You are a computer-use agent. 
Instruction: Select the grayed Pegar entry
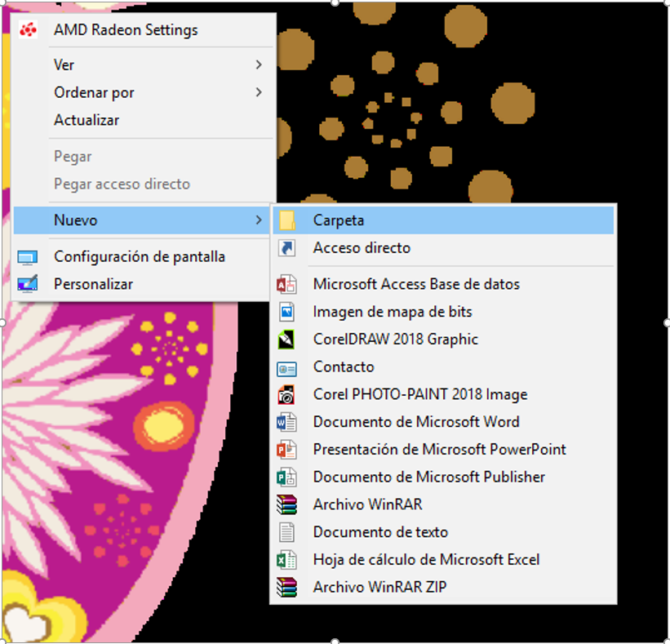click(x=144, y=157)
